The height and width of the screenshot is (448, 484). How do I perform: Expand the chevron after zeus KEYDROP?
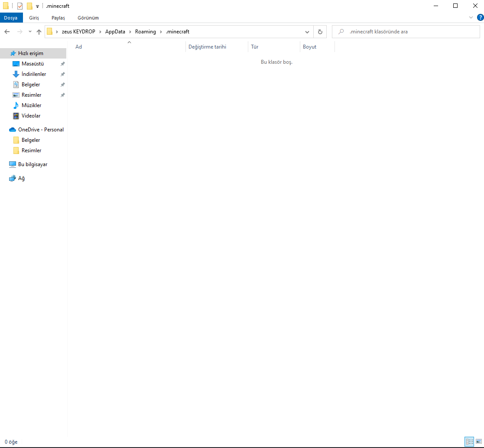click(x=101, y=32)
